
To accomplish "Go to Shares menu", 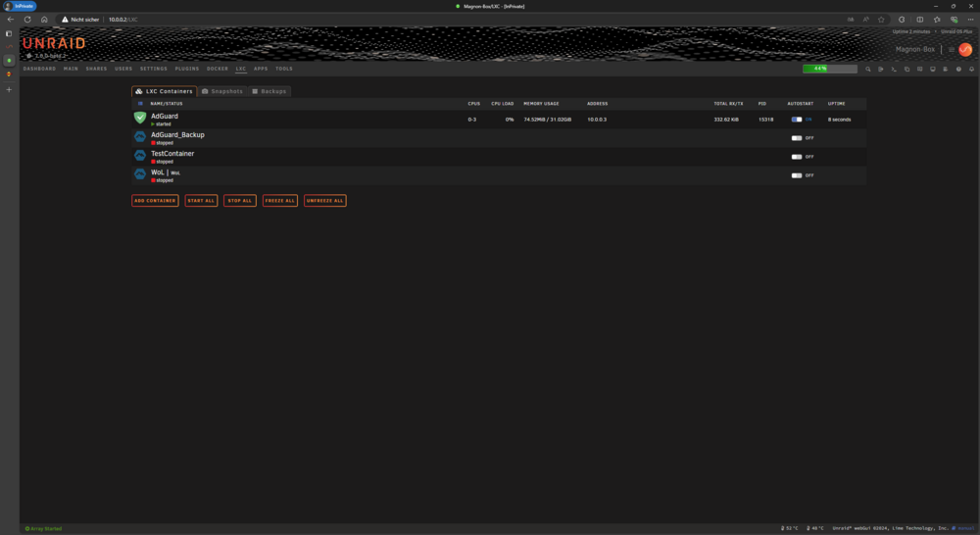I will click(x=96, y=69).
